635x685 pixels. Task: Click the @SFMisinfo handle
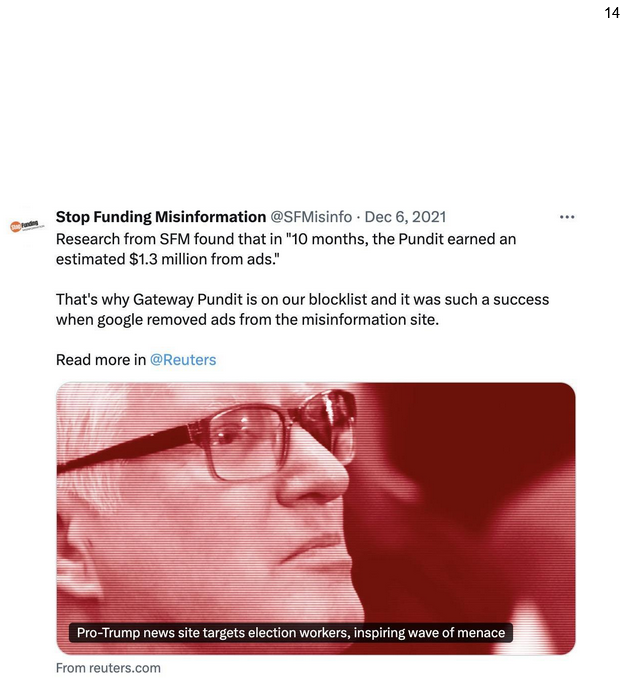[x=311, y=217]
